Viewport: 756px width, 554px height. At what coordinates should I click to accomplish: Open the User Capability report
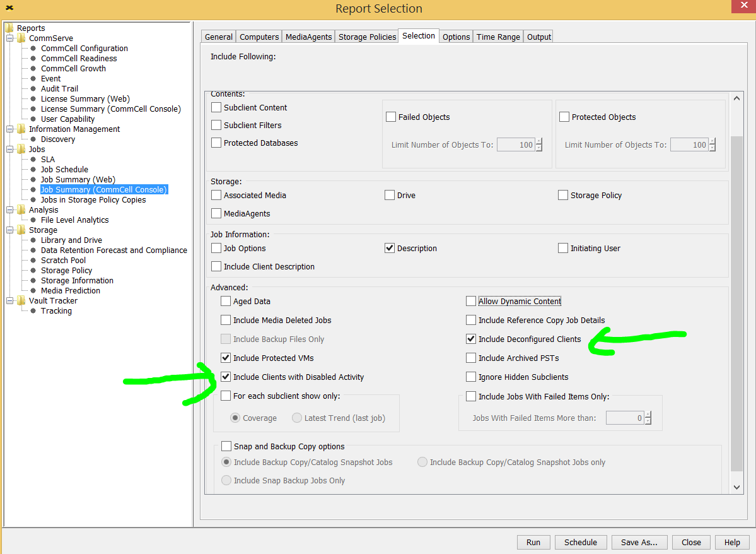pos(67,119)
